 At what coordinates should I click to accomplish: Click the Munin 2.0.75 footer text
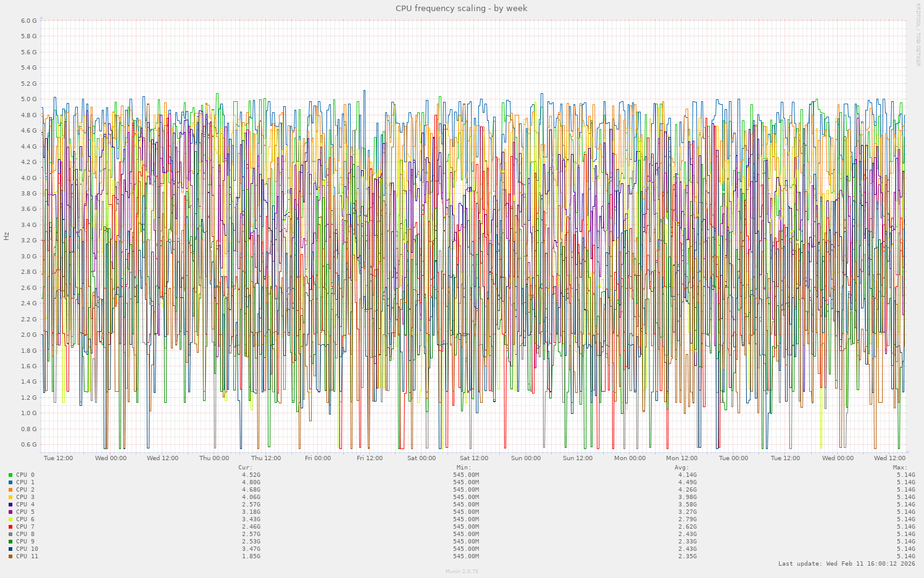[x=462, y=571]
